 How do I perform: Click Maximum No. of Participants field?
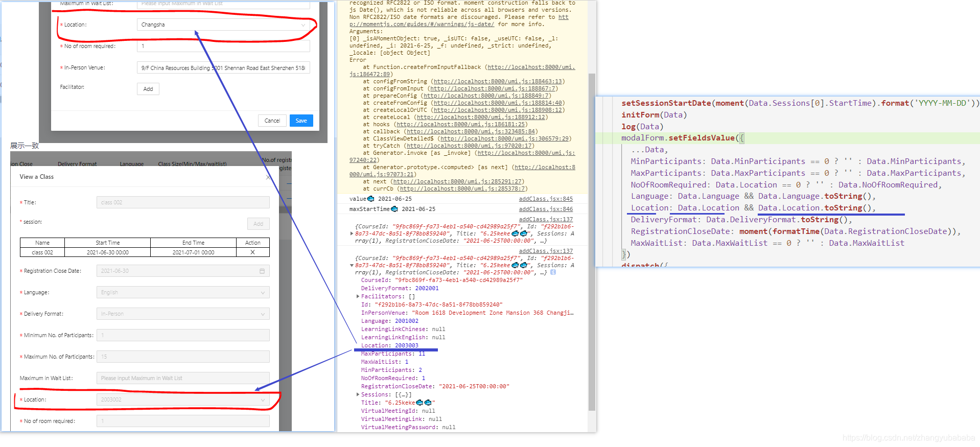[183, 357]
